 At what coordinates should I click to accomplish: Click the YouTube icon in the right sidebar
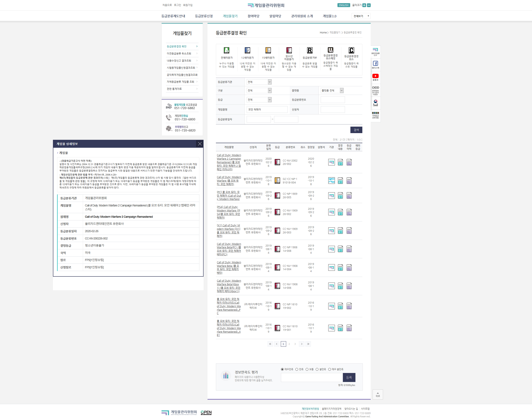[376, 76]
